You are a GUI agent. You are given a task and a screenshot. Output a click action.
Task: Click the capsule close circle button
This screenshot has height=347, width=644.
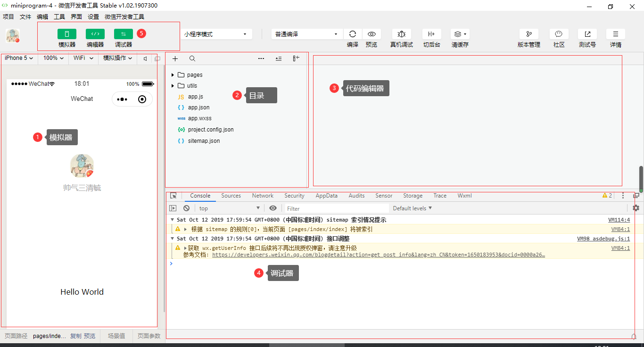142,99
